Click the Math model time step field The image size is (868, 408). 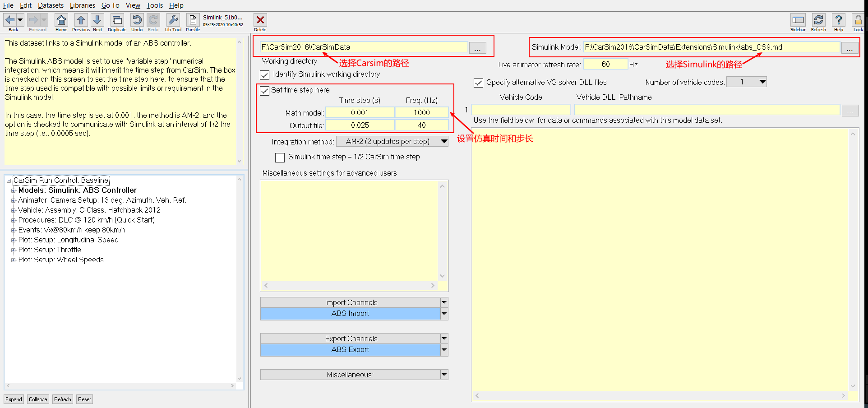click(x=360, y=112)
